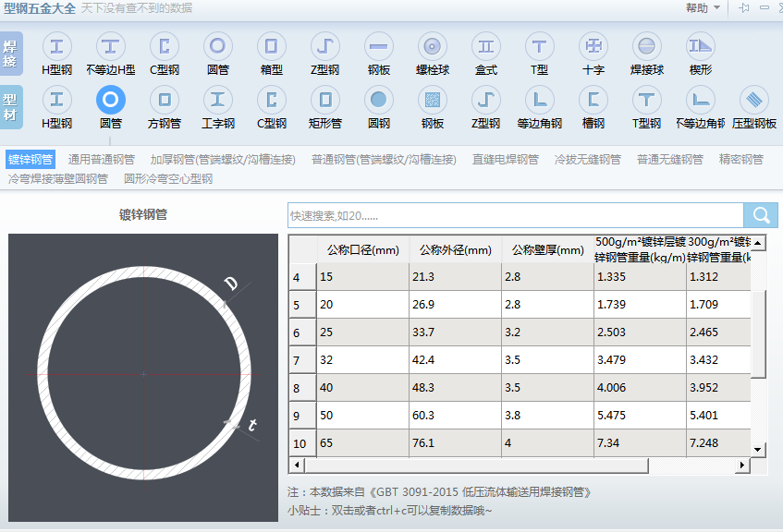Viewport: 783px width, 532px height.
Task: Click the vertical scrollbar thumb of the table
Action: (758, 334)
